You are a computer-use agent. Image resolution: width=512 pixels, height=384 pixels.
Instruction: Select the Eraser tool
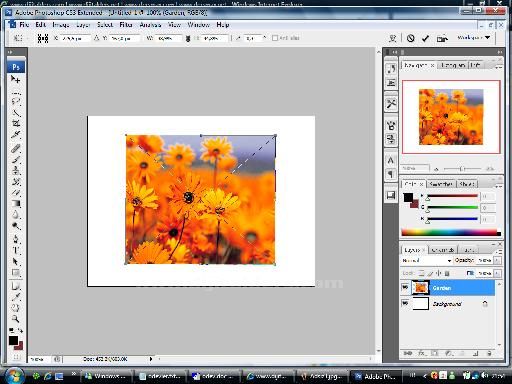click(x=16, y=193)
